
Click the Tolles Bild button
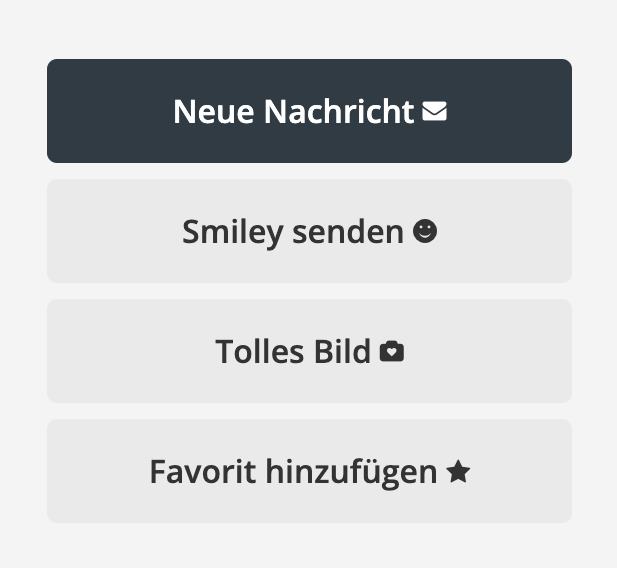309,351
